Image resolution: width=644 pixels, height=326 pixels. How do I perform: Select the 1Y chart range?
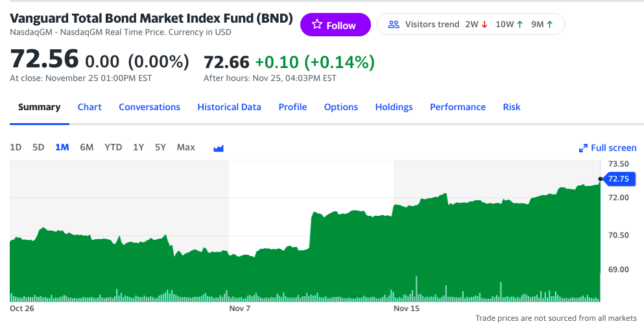pyautogui.click(x=138, y=147)
